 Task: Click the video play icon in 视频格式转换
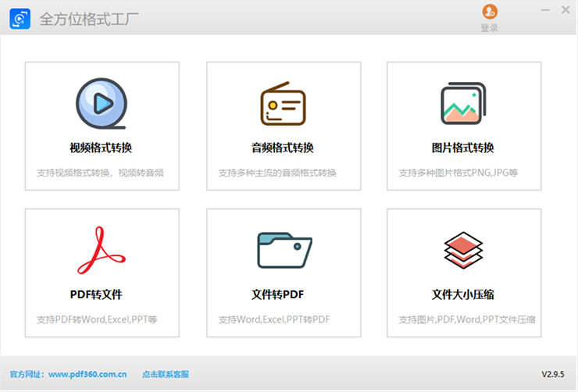point(102,104)
